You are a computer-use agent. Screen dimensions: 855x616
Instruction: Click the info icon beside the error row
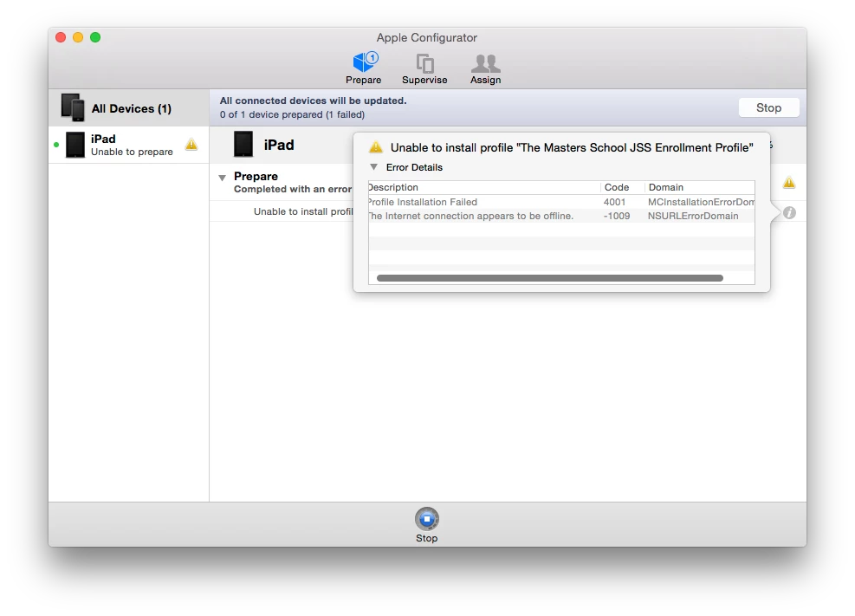pos(789,212)
